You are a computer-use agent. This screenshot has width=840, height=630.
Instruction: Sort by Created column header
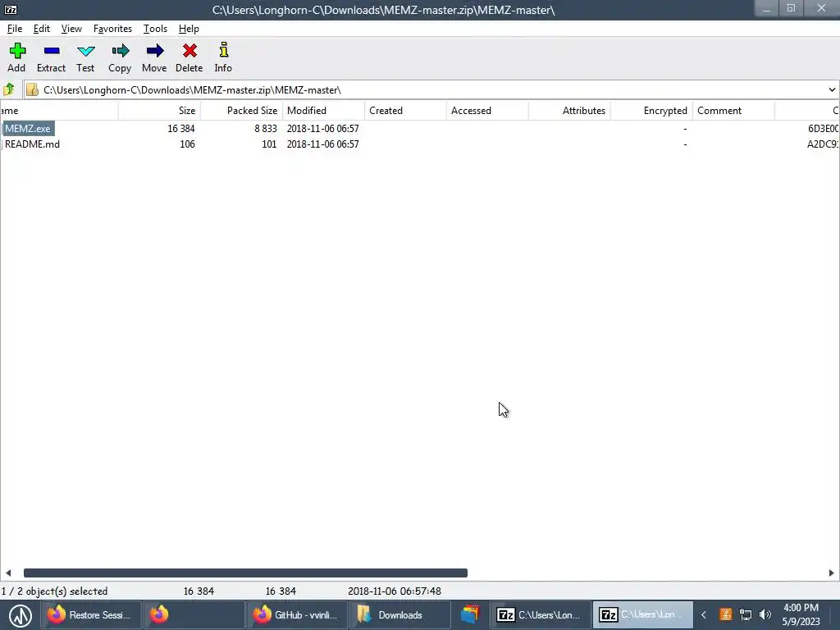click(405, 111)
